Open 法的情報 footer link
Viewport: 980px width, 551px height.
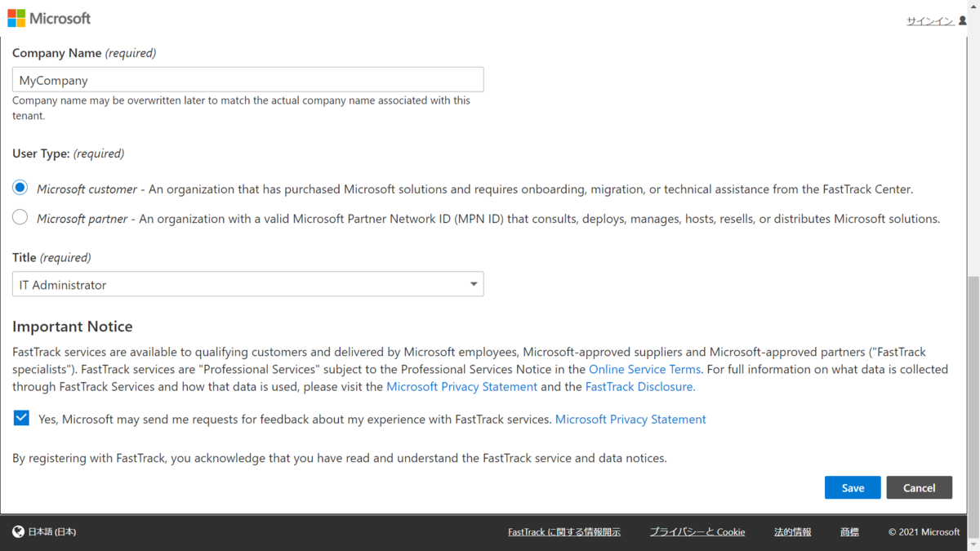point(793,532)
